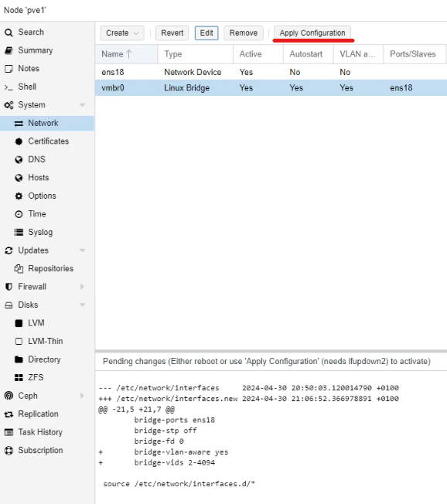The image size is (447, 504).
Task: Click the Replication arrows icon
Action: (9, 414)
